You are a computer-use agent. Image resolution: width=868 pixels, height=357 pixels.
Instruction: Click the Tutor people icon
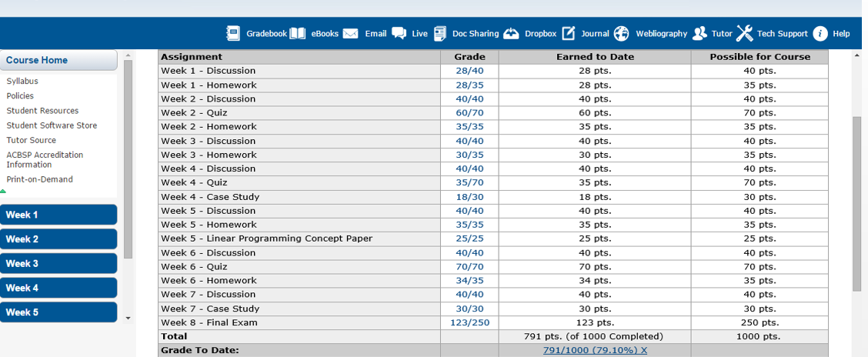coord(699,33)
